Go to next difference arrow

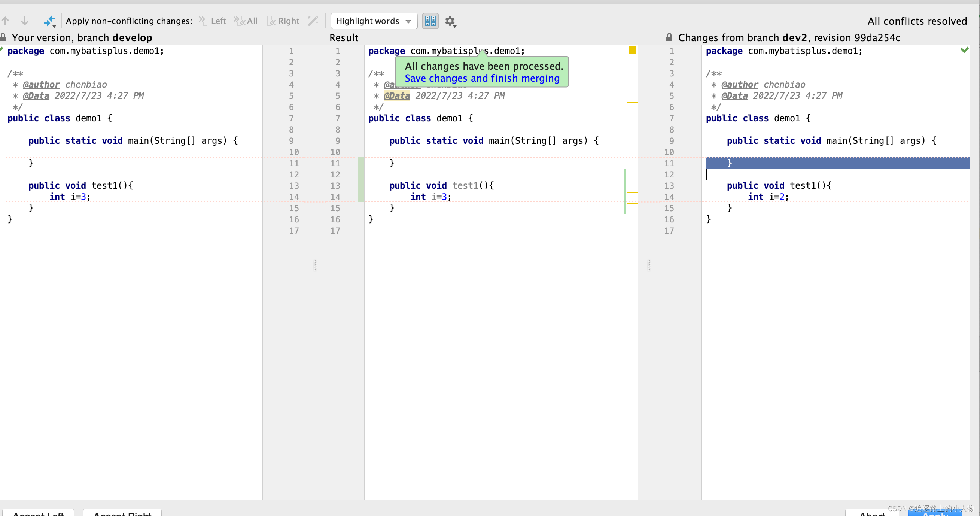pyautogui.click(x=25, y=21)
